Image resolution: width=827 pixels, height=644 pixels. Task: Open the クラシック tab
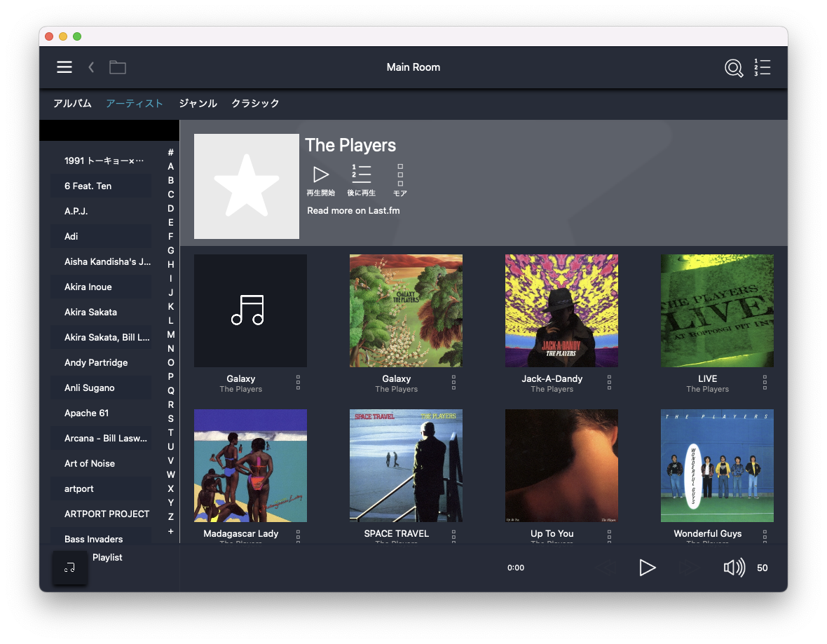pos(255,104)
